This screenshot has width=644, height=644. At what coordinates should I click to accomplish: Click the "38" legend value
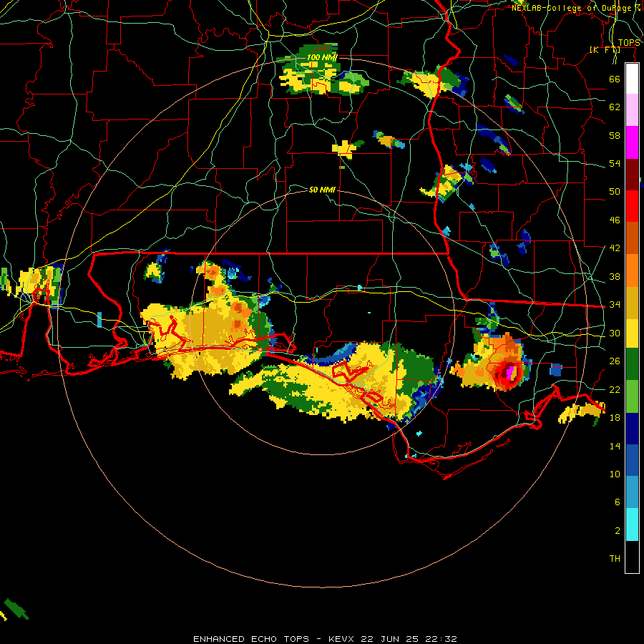pyautogui.click(x=615, y=276)
